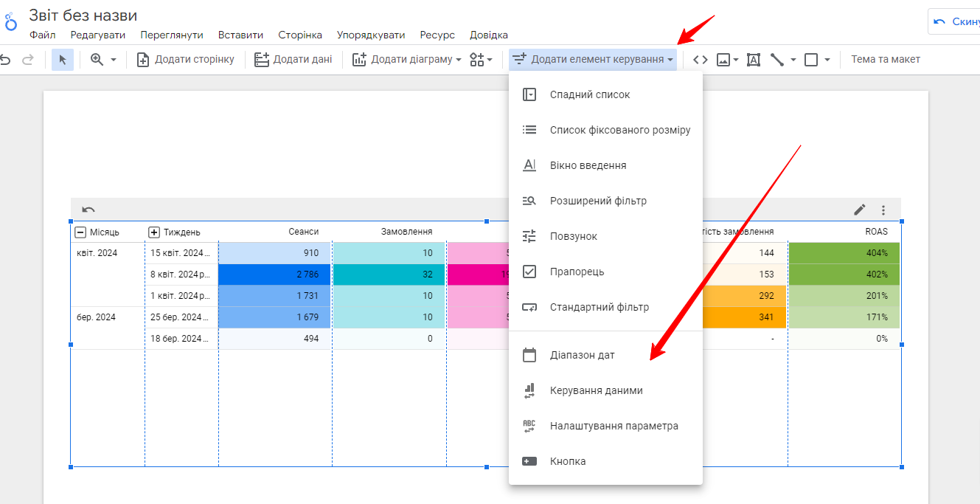Click the Сеанси cell 494

click(x=274, y=339)
